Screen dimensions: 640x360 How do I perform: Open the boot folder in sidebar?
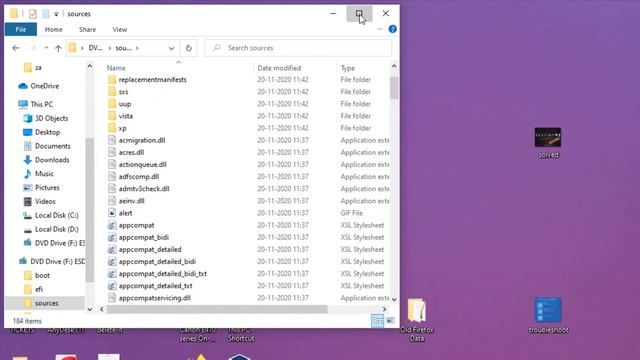[42, 276]
